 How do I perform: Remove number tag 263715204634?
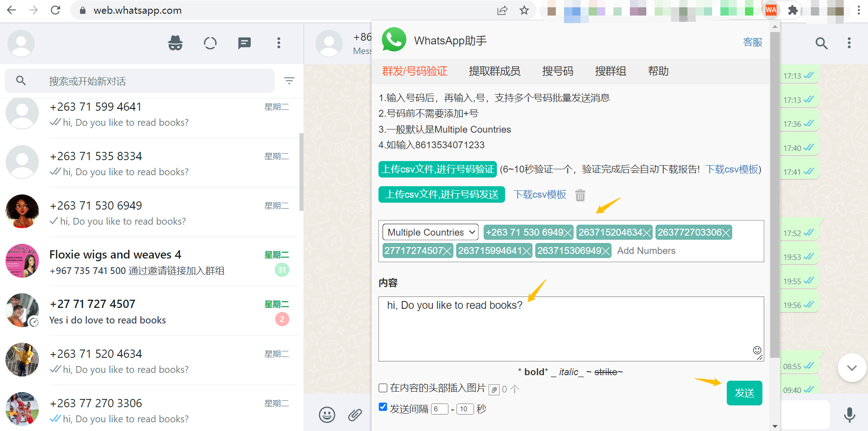pyautogui.click(x=647, y=233)
